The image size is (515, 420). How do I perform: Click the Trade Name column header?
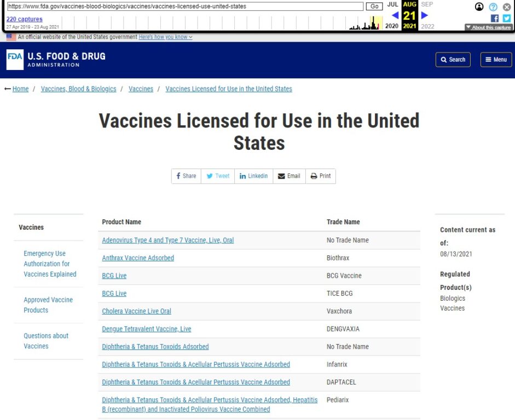pos(343,222)
